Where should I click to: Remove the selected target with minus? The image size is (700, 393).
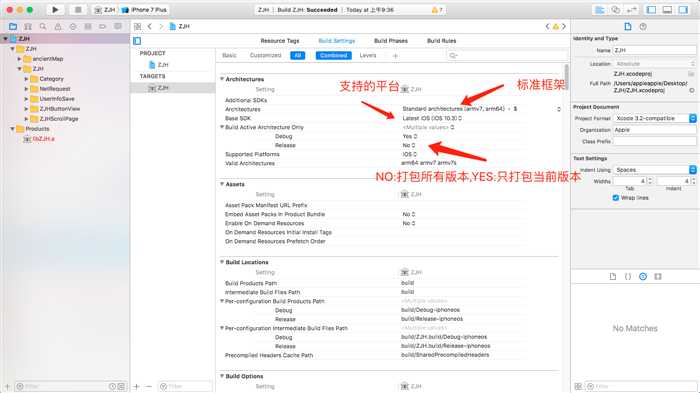point(149,386)
